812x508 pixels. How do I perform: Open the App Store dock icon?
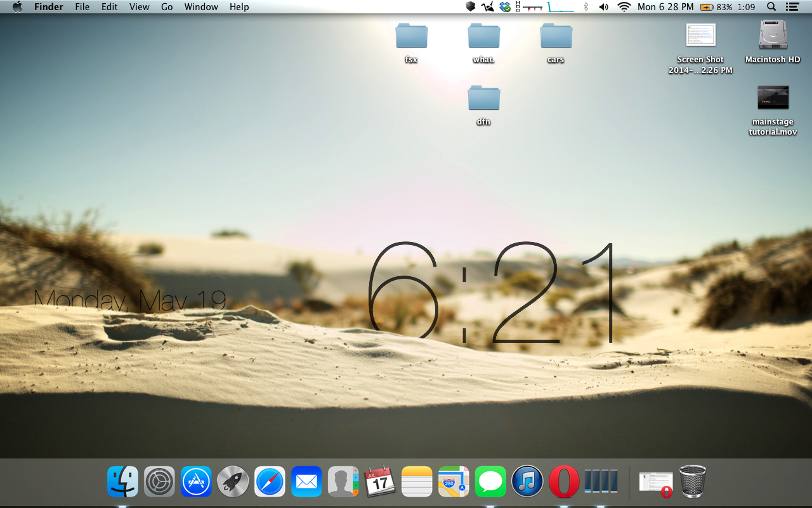point(196,481)
